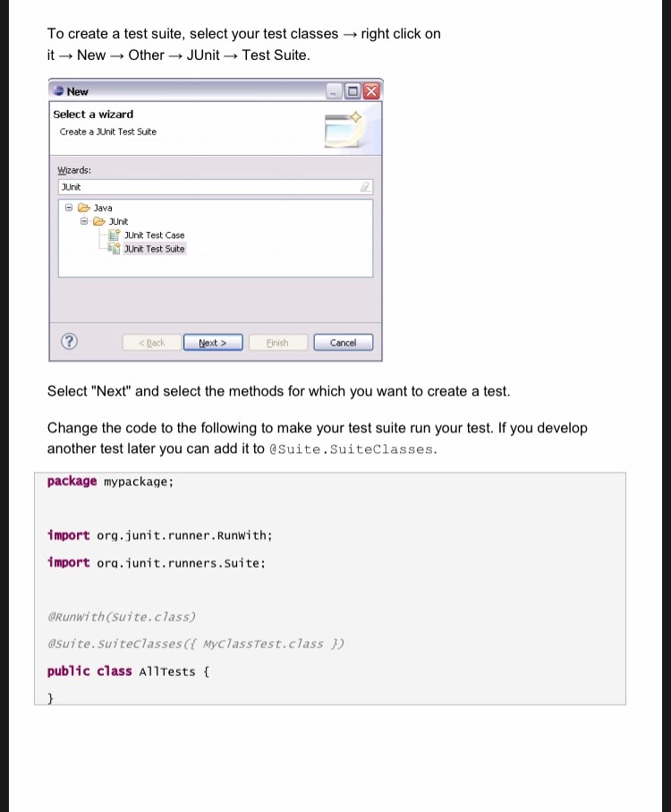Collapse the JUnit folder expander
This screenshot has width=671, height=812.
pyautogui.click(x=84, y=221)
